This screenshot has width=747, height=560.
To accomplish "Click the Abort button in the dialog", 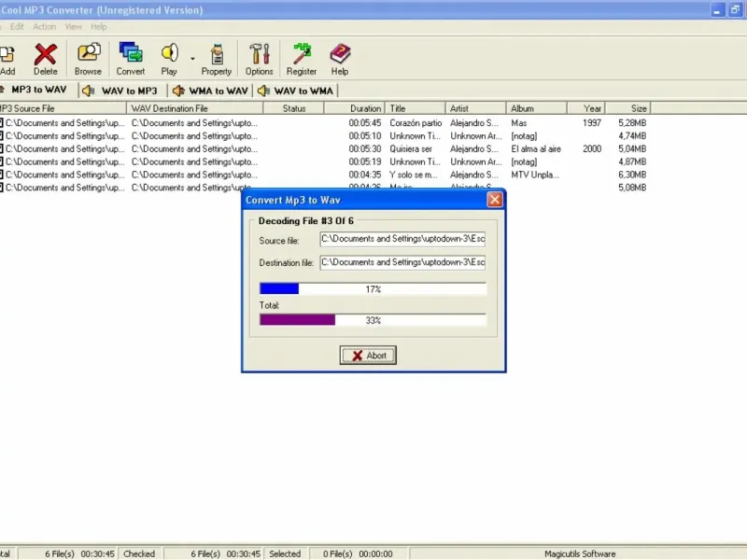I will [368, 356].
